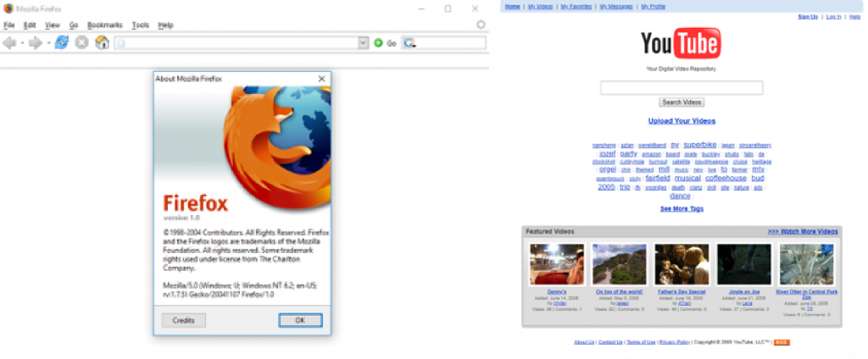868x359 pixels.
Task: Click the Back arrow in Firefox toolbar
Action: click(x=9, y=43)
